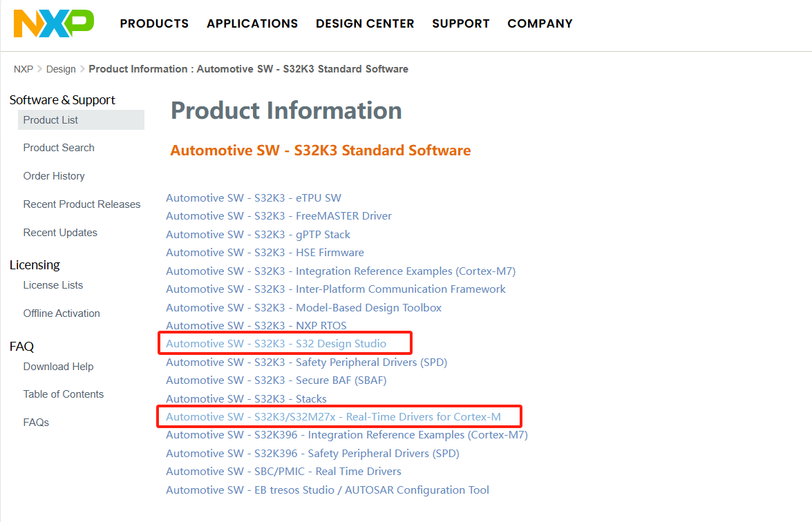Open S32K3 Integration Reference Examples (Cortex-M7)
Image resolution: width=812 pixels, height=522 pixels.
tap(341, 271)
